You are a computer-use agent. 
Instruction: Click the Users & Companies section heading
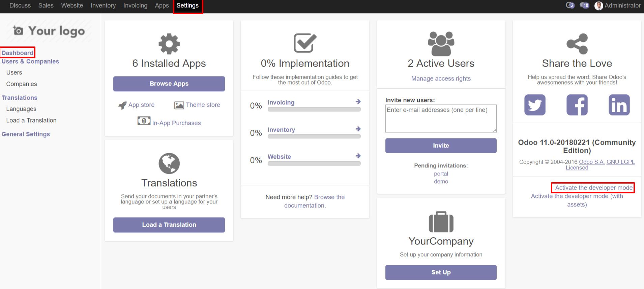pos(30,61)
